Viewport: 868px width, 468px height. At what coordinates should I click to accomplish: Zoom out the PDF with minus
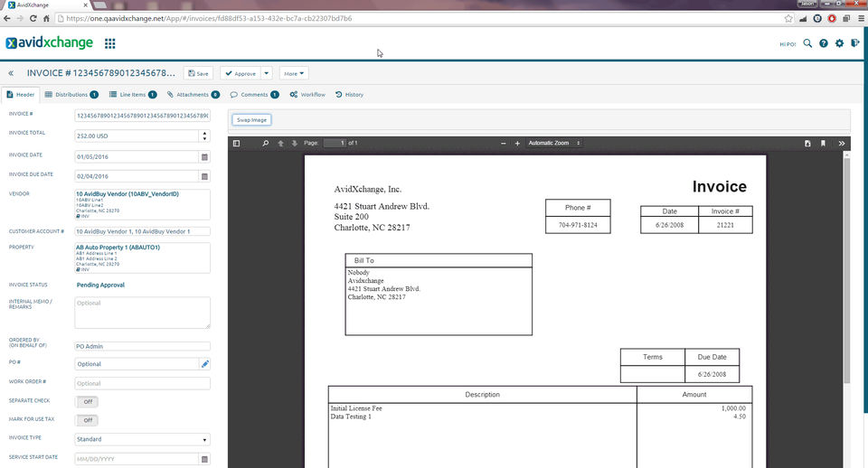[x=504, y=144]
